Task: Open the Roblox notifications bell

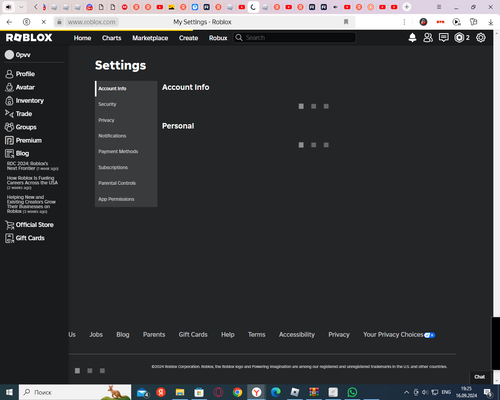Action: tap(412, 38)
